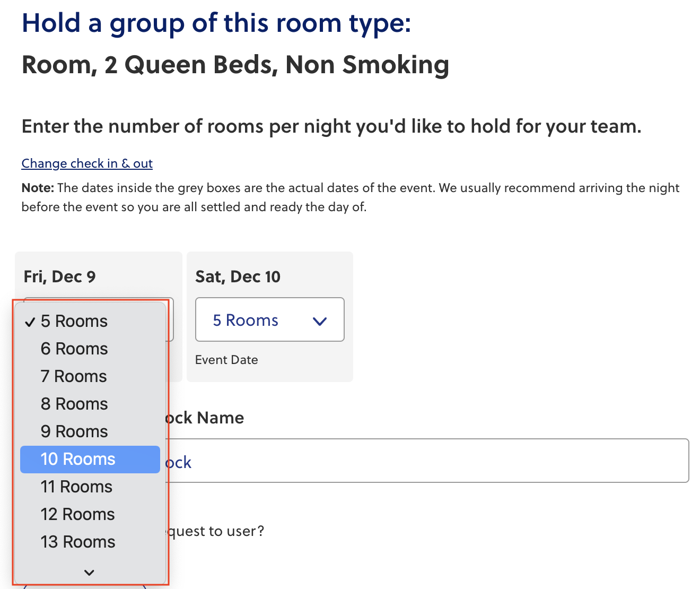Click the Sat, Dec 10 date heading
Viewport: 700px width, 589px height.
coord(238,277)
